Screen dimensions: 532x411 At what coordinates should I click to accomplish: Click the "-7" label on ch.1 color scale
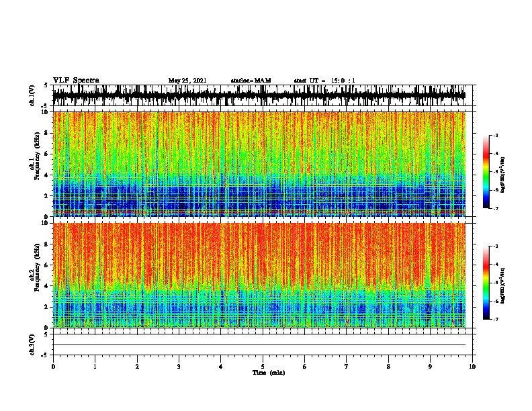coord(495,208)
